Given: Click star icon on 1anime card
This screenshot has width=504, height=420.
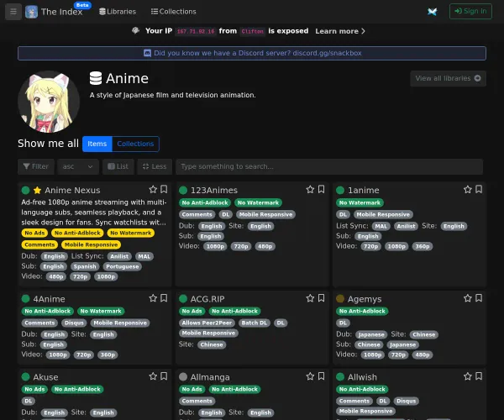Looking at the screenshot, I should 467,190.
